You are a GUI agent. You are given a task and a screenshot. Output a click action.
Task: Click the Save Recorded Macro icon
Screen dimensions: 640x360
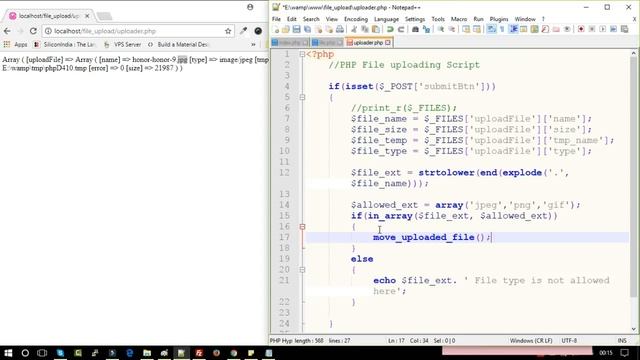tap(624, 29)
